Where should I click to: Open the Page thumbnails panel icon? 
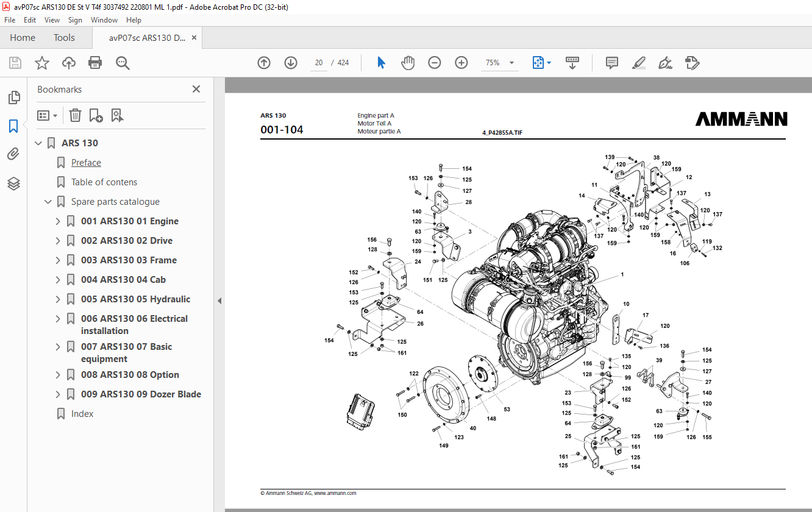(x=13, y=98)
